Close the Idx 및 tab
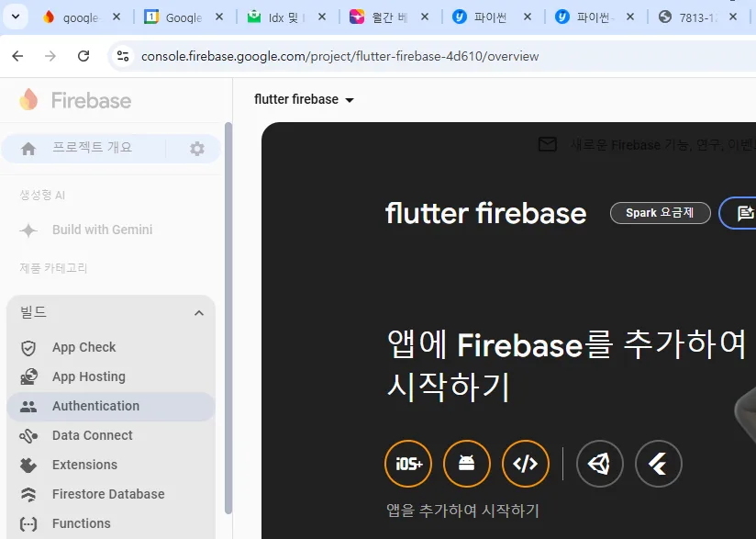The width and height of the screenshot is (756, 539). point(322,17)
